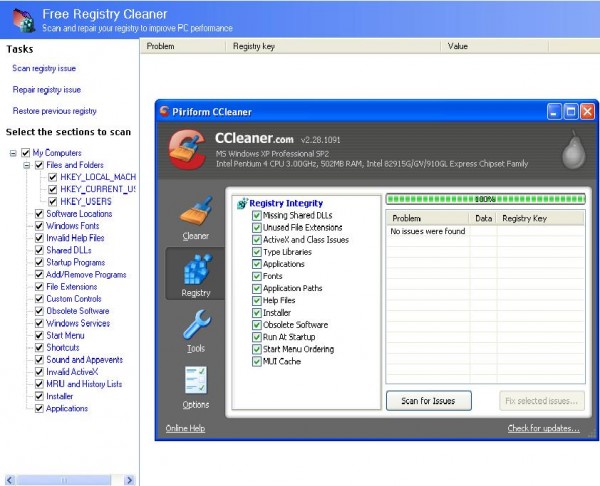
Task: Toggle HKEY_CURRENT_US checkbox
Action: coord(53,189)
